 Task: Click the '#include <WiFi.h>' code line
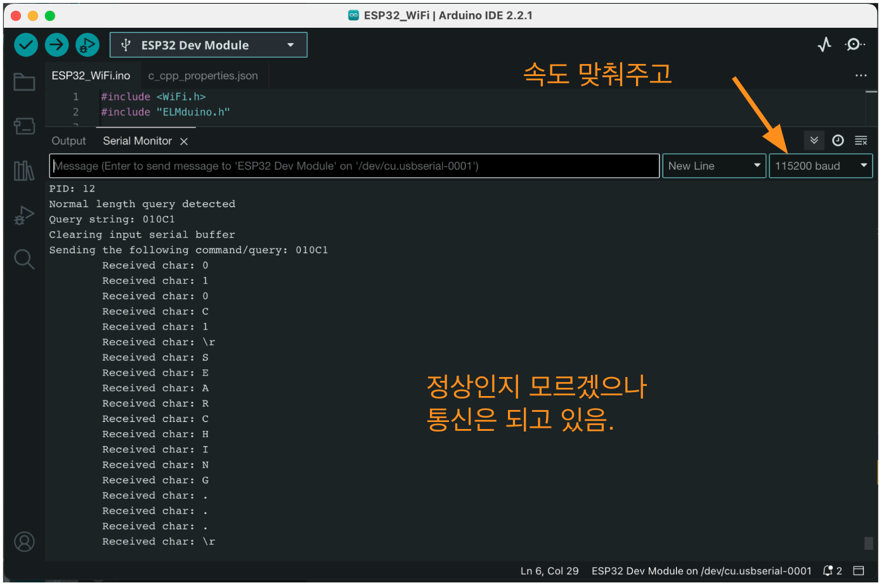(x=153, y=97)
